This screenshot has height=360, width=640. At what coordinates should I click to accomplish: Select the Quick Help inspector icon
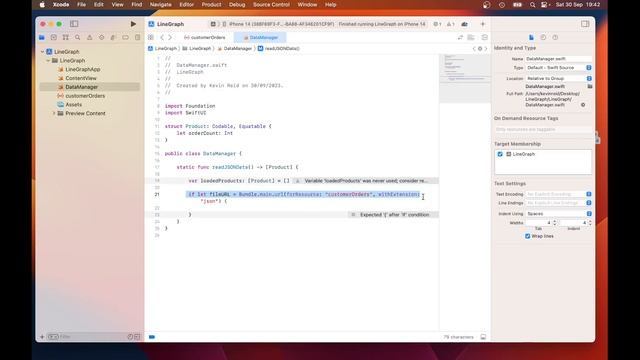tap(555, 38)
